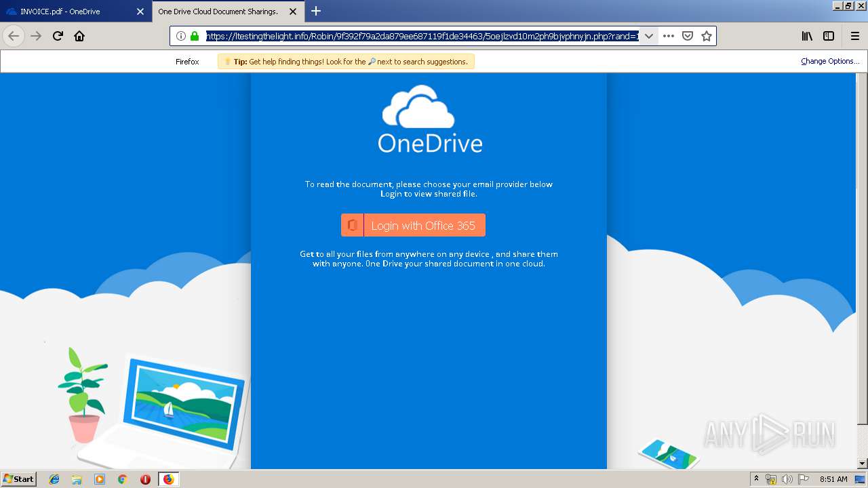This screenshot has width=868, height=488.
Task: Click the 8:51 AM clock
Action: (x=833, y=479)
